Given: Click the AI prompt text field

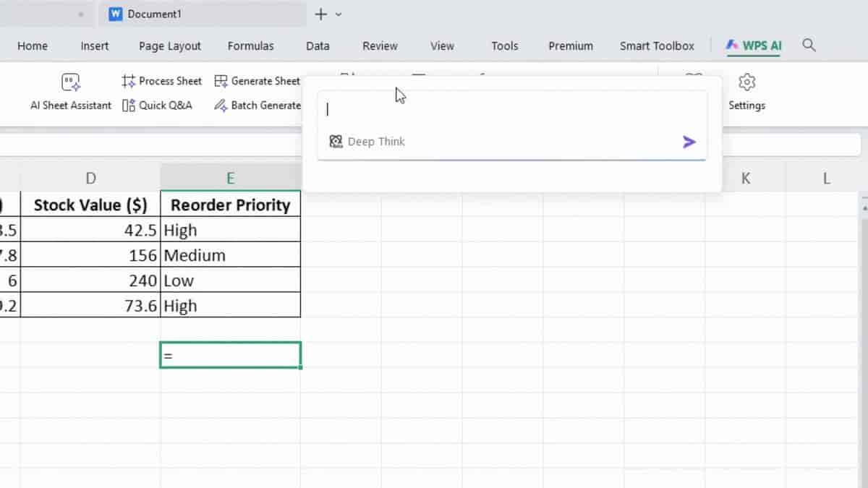Looking at the screenshot, I should 511,110.
